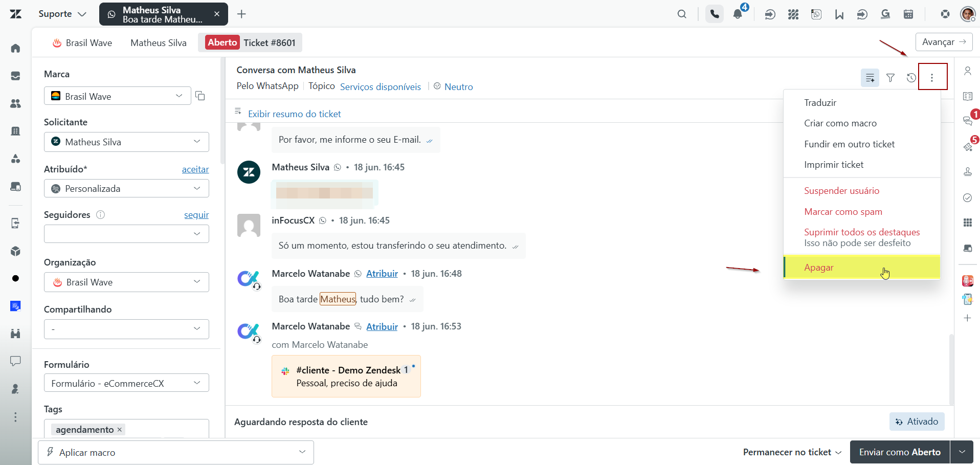Expand the Formulário - eCommerceCX dropdown
Viewport: 980px width, 465px height.
(126, 383)
